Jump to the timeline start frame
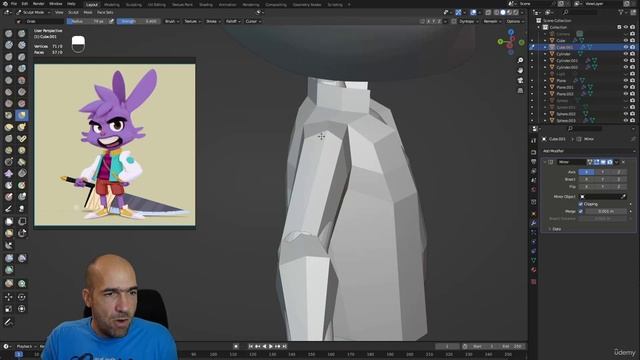Screen dimensions: 640x360 pos(251,347)
